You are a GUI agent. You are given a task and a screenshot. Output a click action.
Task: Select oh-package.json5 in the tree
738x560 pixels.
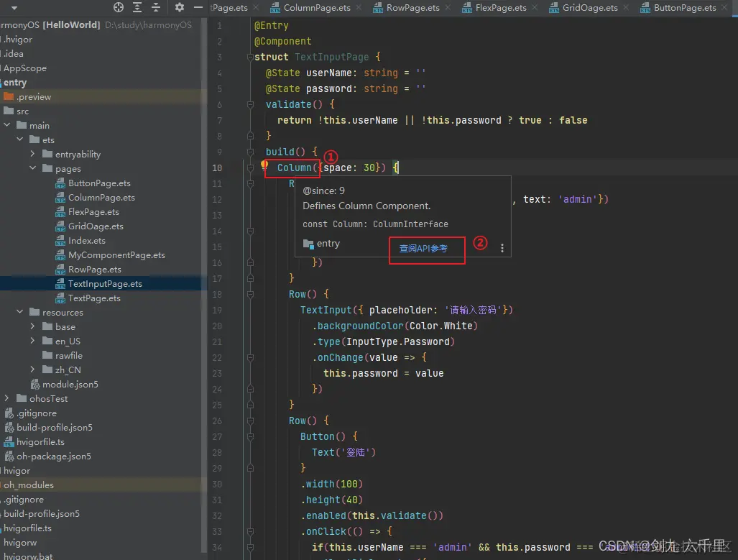pyautogui.click(x=54, y=456)
